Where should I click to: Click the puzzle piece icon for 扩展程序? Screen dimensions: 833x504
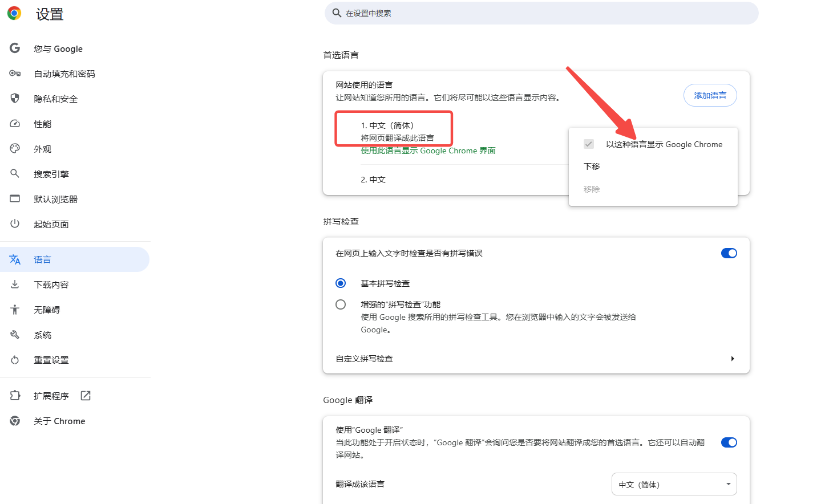pos(15,396)
